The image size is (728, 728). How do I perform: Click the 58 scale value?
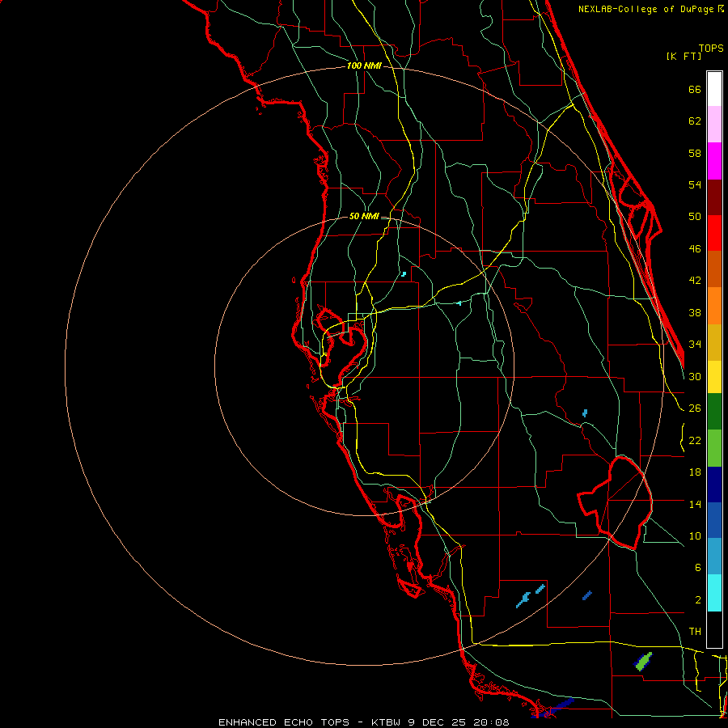tap(695, 153)
